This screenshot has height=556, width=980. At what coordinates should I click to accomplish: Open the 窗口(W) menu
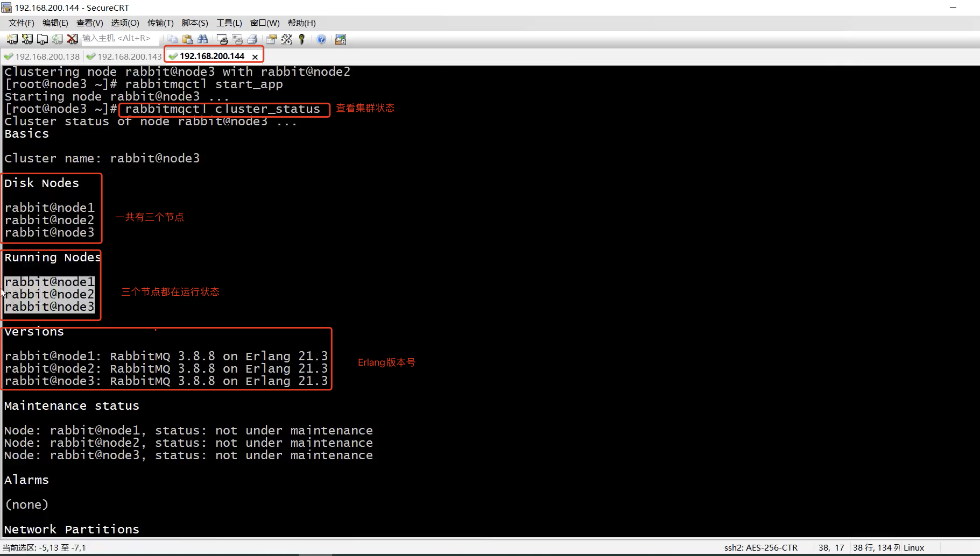tap(265, 23)
